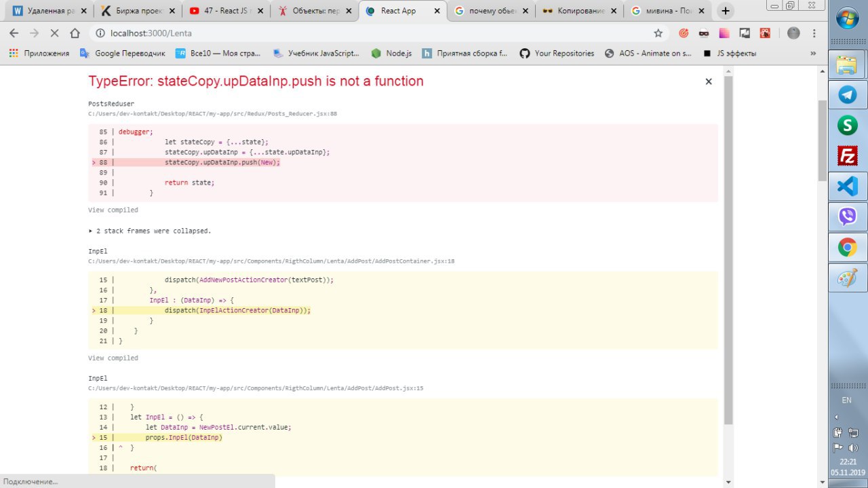
Task: Open the AOS - Animate on scroll bookmark
Action: [x=648, y=53]
